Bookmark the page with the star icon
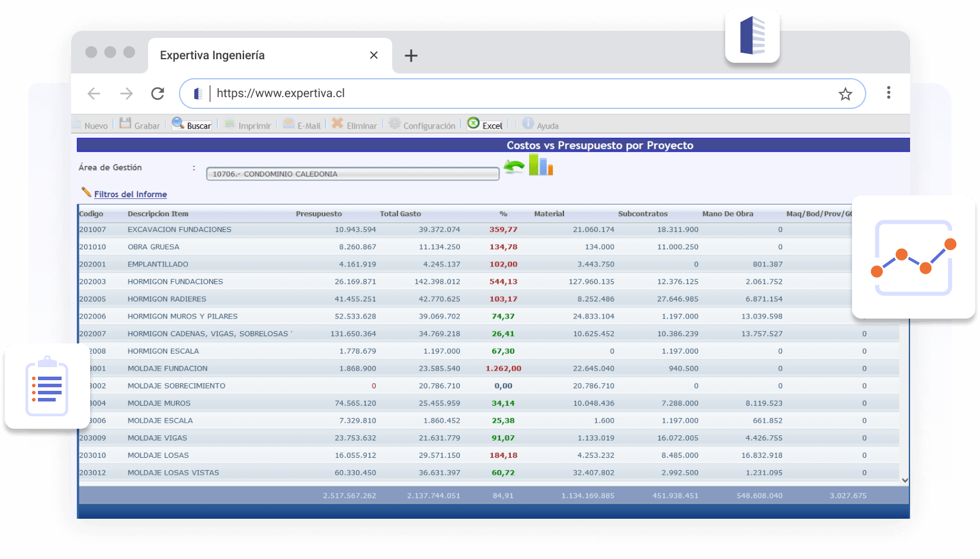The height and width of the screenshot is (559, 980). (845, 94)
